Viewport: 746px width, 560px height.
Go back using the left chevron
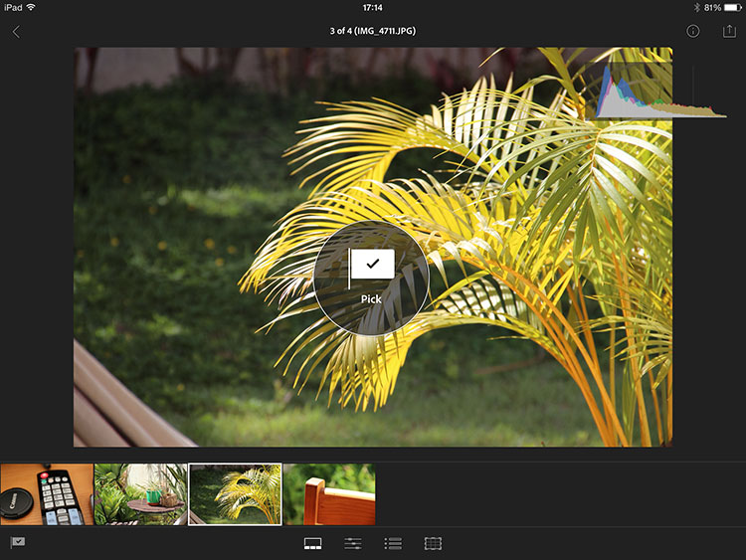point(16,32)
